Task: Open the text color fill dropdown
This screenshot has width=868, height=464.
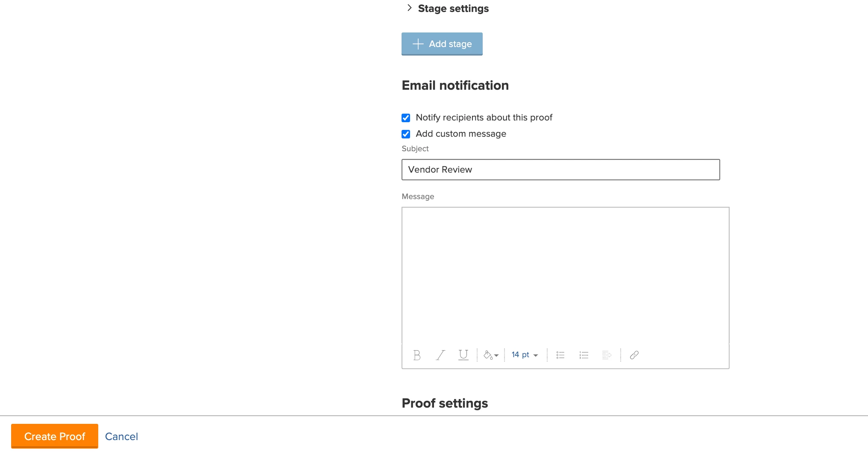Action: [x=491, y=355]
